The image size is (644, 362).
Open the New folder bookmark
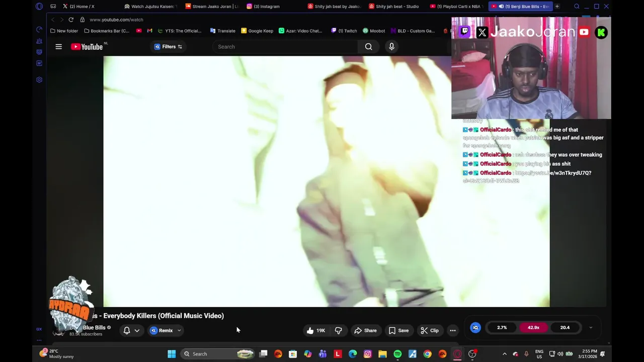point(64,31)
